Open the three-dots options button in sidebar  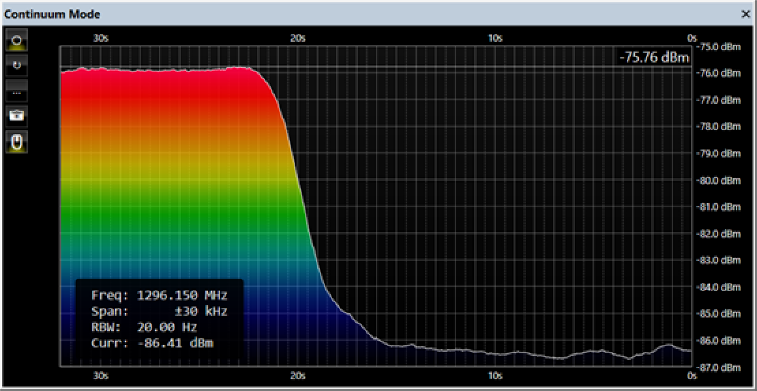pyautogui.click(x=16, y=91)
